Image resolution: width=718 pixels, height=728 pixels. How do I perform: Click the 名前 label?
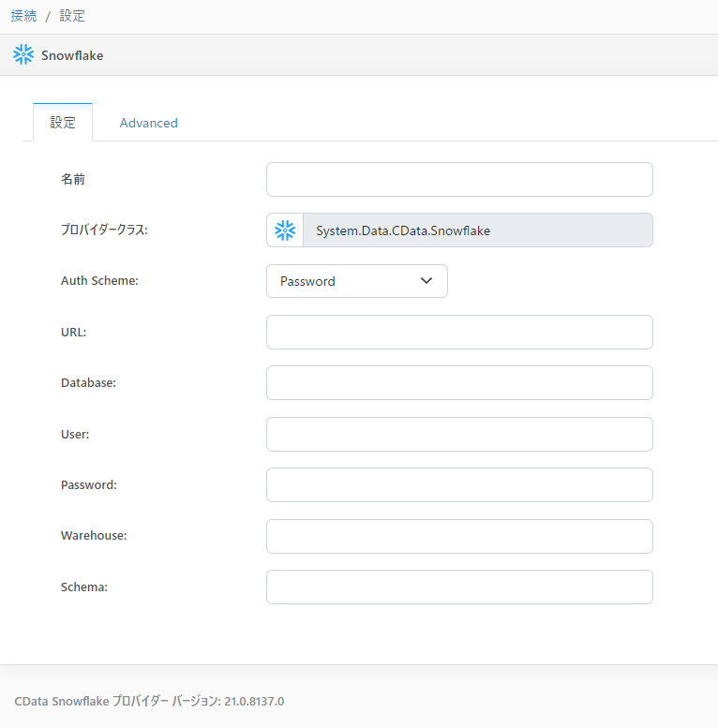(73, 179)
